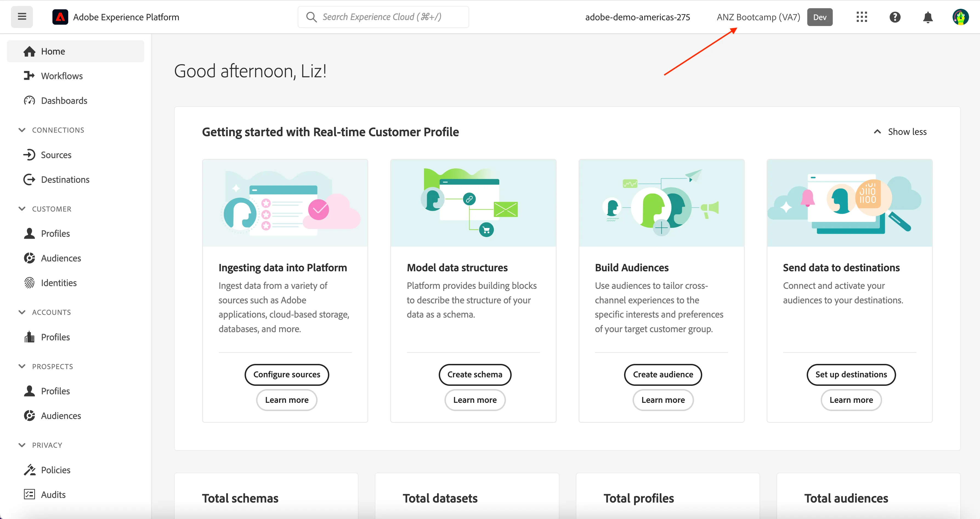This screenshot has width=980, height=519.
Task: Open the notifications bell
Action: pos(928,17)
